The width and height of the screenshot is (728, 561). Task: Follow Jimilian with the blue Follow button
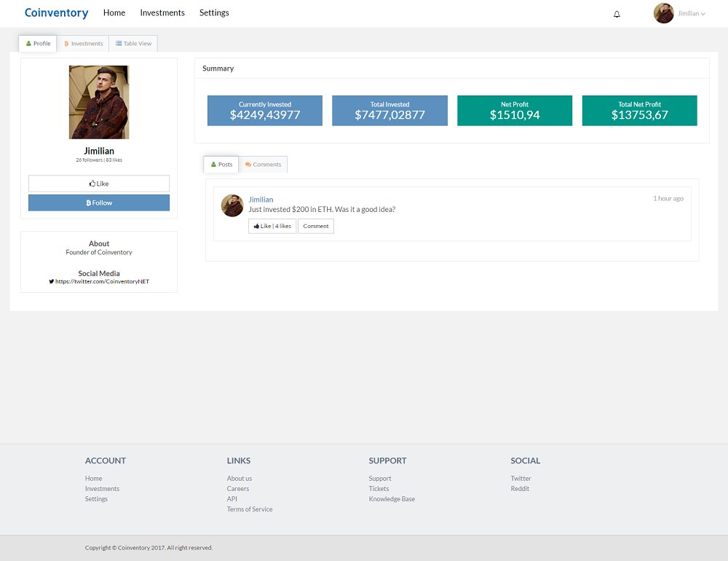coord(99,203)
